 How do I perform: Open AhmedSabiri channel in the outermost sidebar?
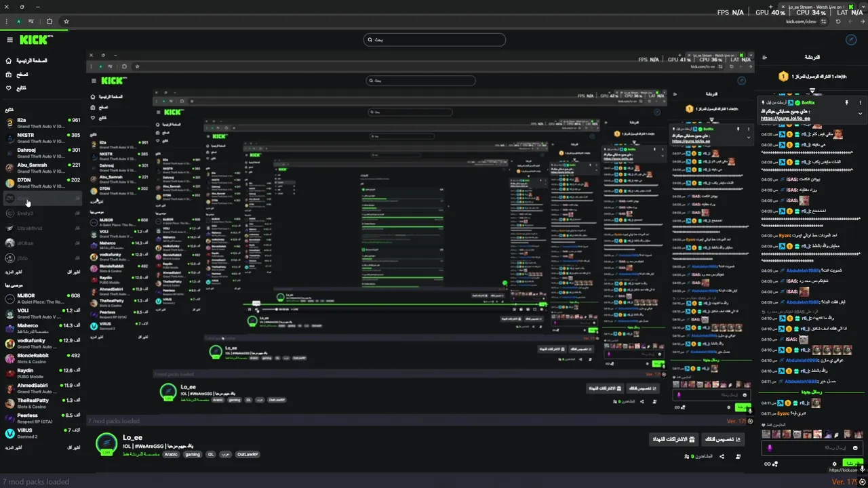43,388
